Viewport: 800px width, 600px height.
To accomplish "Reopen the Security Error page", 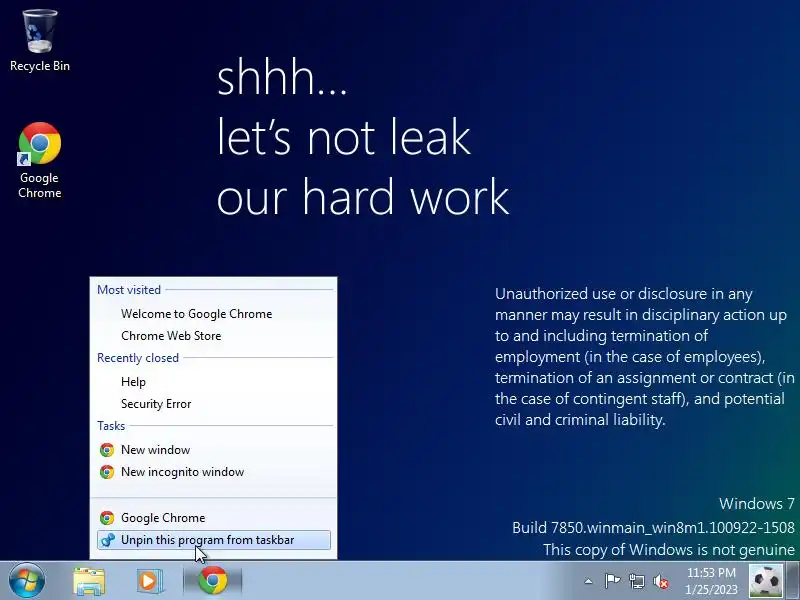I will click(x=213, y=404).
